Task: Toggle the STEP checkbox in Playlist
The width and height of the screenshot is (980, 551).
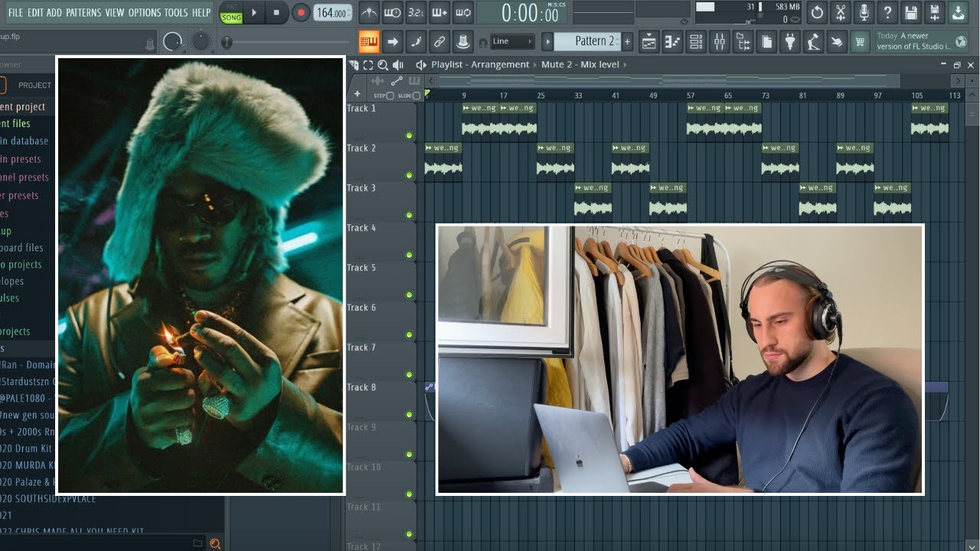Action: (x=390, y=96)
